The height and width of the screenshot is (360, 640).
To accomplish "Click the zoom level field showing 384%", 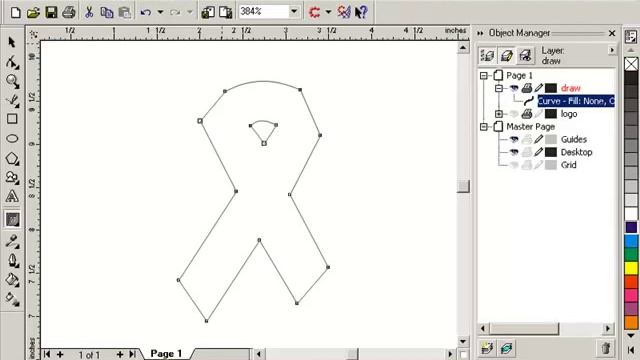I will (263, 11).
